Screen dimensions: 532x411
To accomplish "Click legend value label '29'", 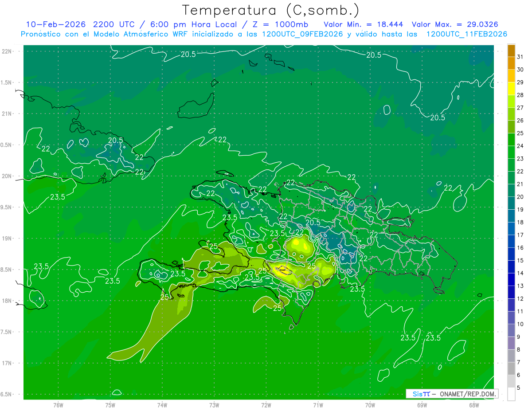I will click(520, 82).
